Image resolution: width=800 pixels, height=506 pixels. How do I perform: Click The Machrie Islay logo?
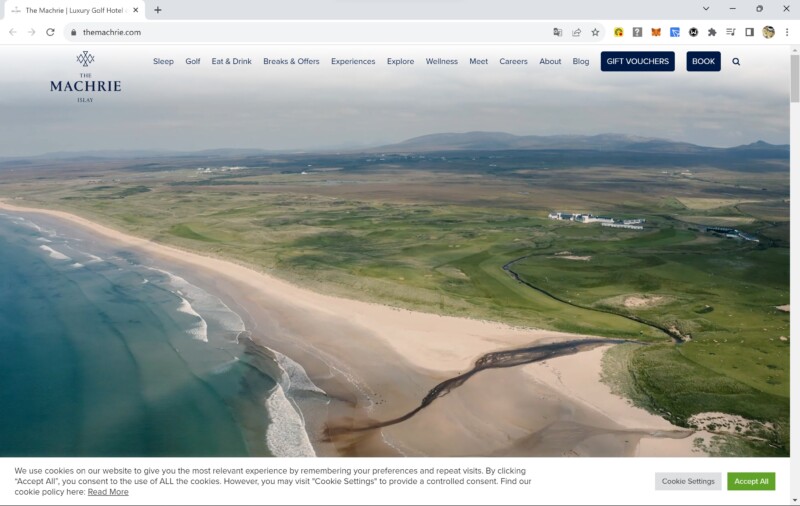coord(86,77)
